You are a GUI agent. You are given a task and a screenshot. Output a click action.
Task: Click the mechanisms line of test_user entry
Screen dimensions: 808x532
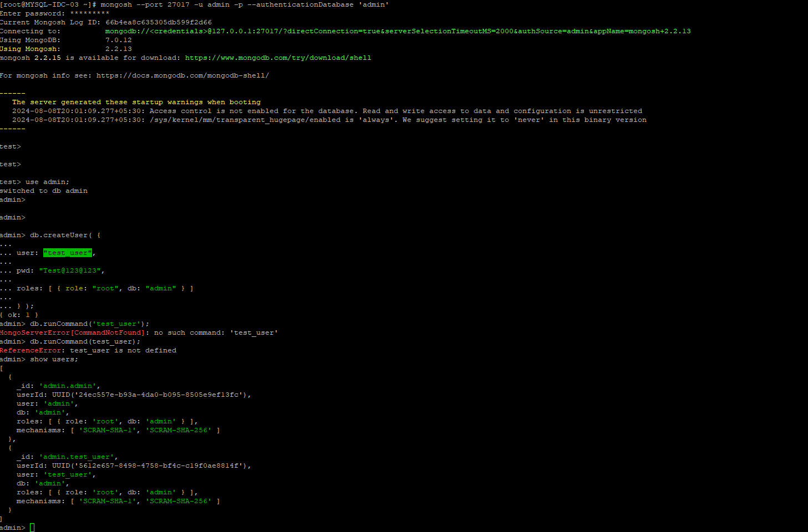click(x=119, y=501)
